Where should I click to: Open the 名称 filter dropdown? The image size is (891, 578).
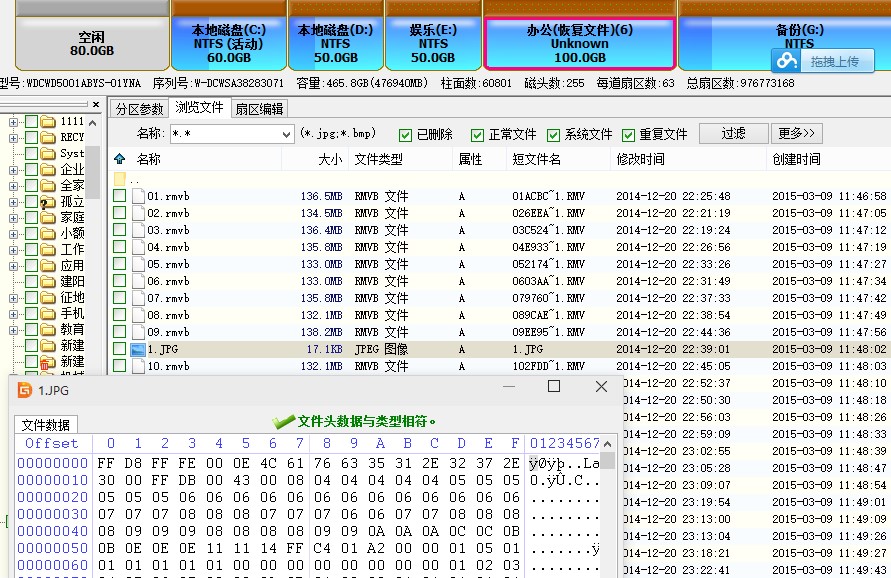pos(286,135)
